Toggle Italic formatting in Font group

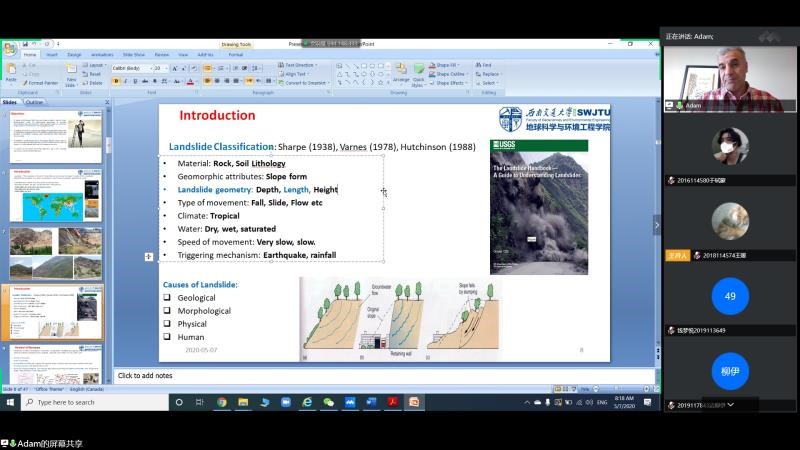coord(125,81)
